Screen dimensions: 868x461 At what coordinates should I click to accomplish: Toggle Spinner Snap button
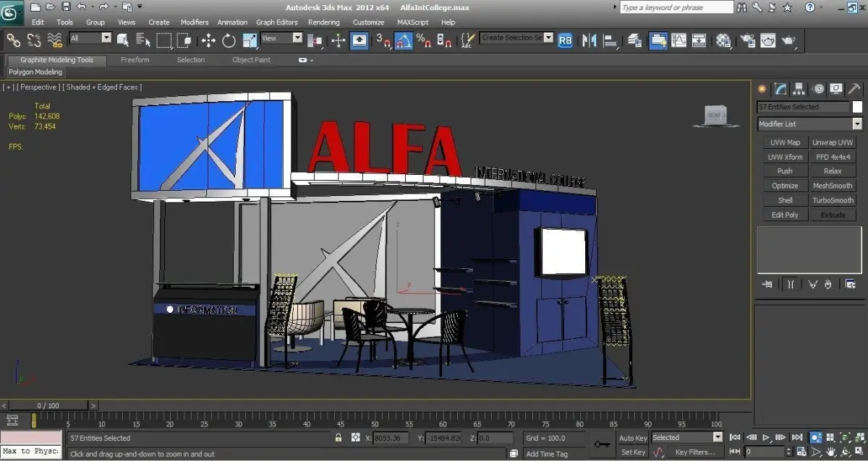pyautogui.click(x=443, y=40)
